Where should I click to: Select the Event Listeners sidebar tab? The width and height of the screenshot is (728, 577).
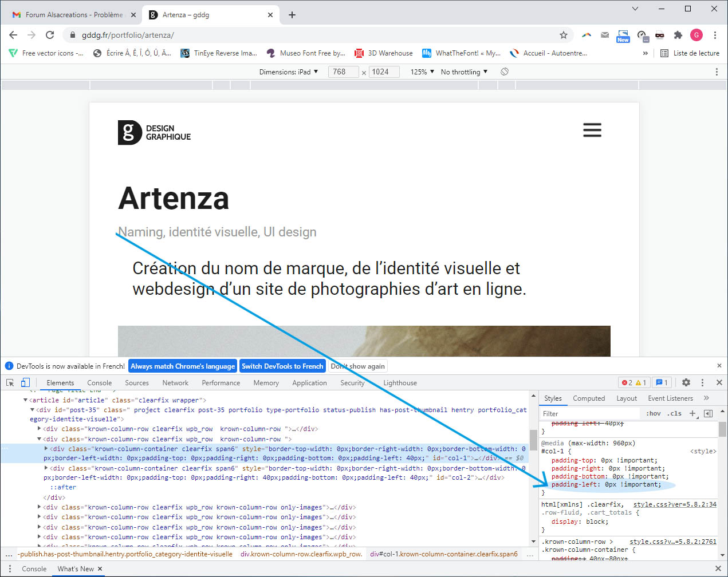(671, 398)
